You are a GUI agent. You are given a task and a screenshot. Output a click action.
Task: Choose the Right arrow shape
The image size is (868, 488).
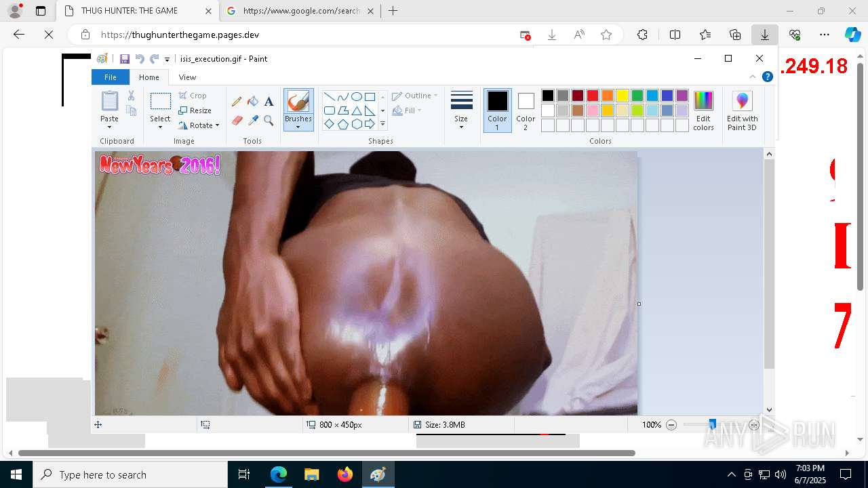point(370,124)
